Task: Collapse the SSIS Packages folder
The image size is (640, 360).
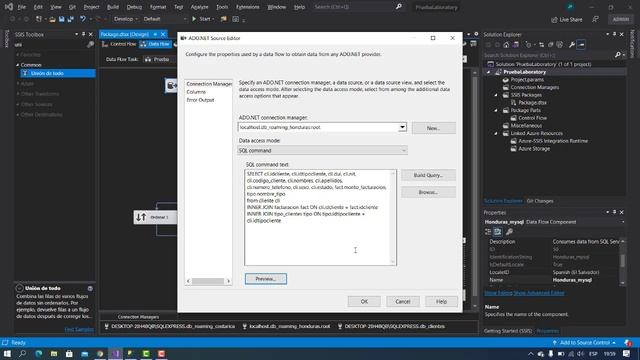Action: point(496,95)
